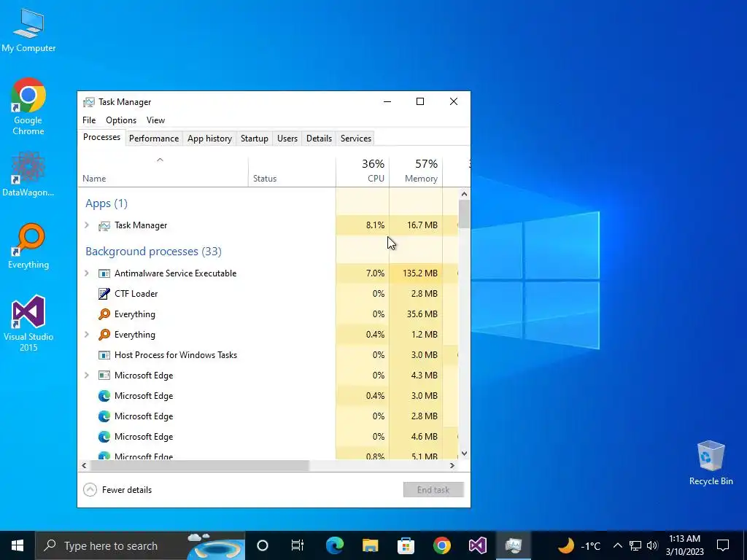Screen dimensions: 747x560
Task: Expand Microsoft Edge row using 4.3 MB
Action: 87,376
